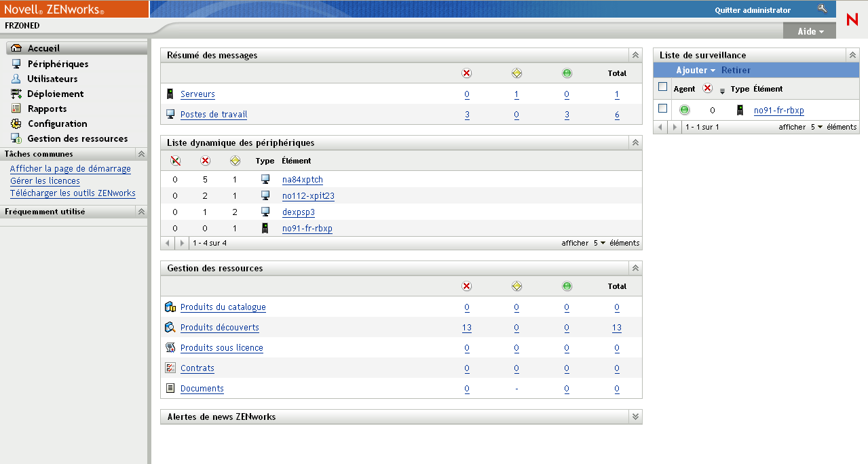
Task: Open Télécharger les outils ZENworks link
Action: 73,193
